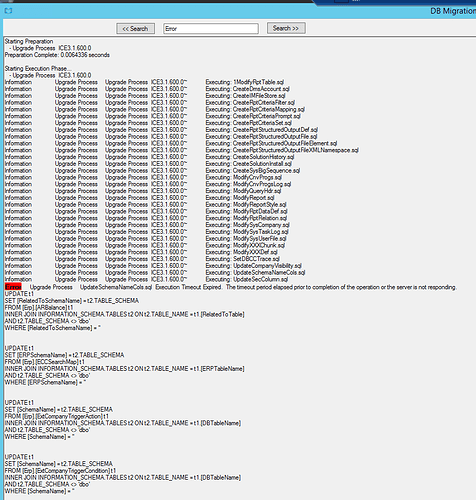Screen dimensions: 476x500
Task: Focus the search field containing 'Error'
Action: pos(211,29)
